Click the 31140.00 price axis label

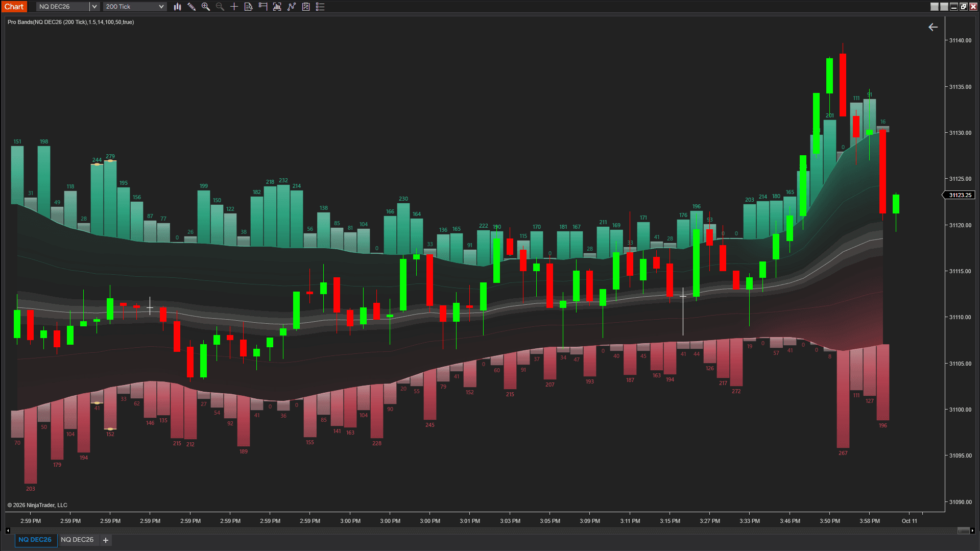(960, 40)
